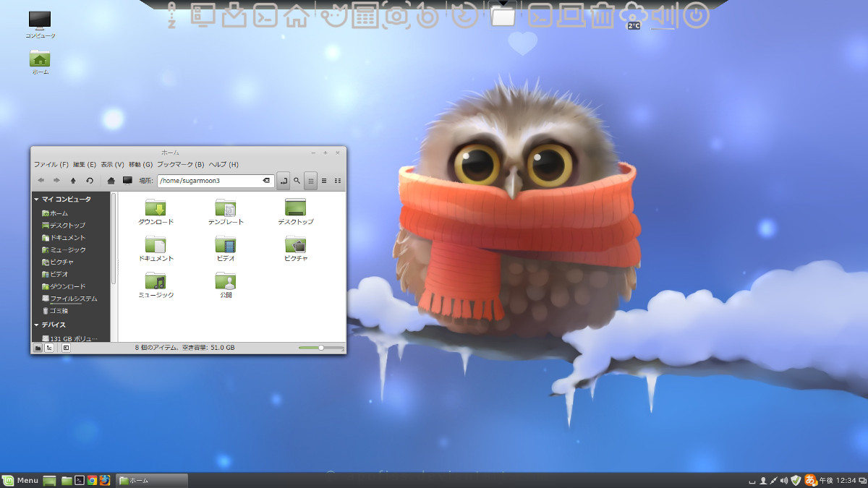The width and height of the screenshot is (868, 488).
Task: Select ゴミ箱 in the sidebar
Action: (55, 311)
